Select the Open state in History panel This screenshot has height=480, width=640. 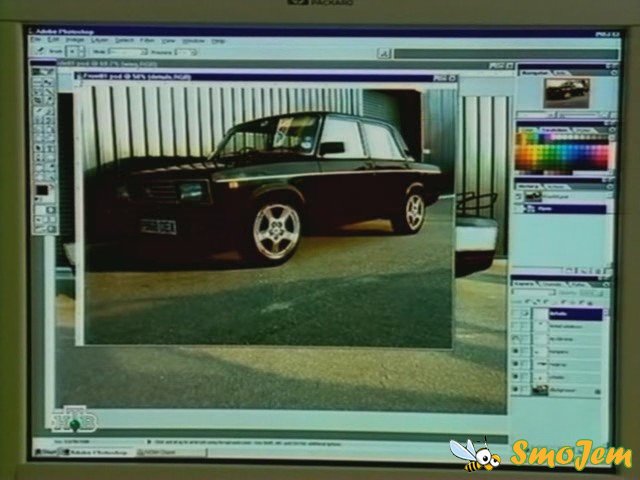565,209
